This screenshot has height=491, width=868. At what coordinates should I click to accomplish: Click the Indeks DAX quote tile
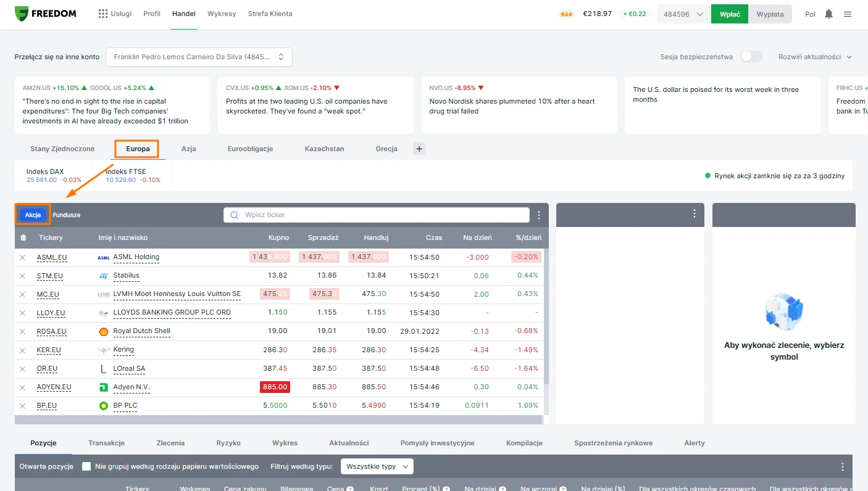click(x=54, y=176)
